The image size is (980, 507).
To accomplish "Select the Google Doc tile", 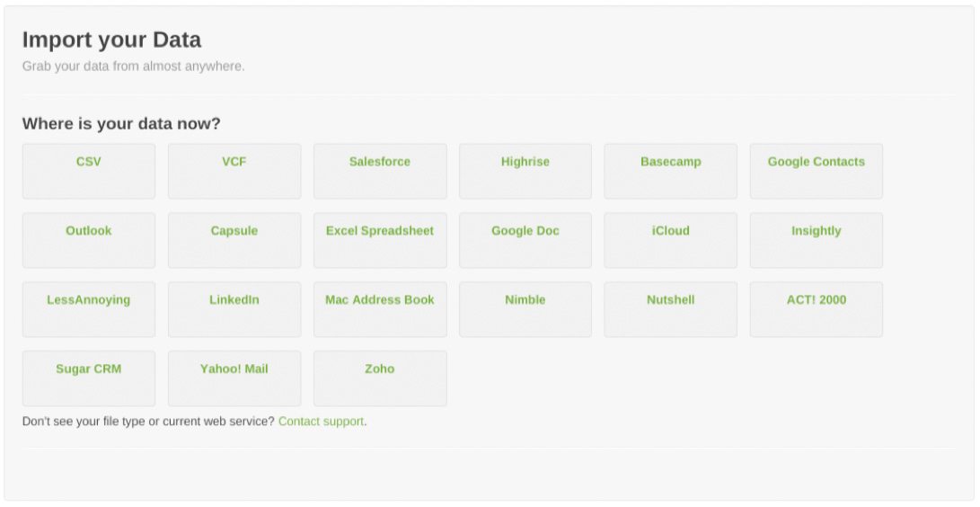I will tap(525, 241).
